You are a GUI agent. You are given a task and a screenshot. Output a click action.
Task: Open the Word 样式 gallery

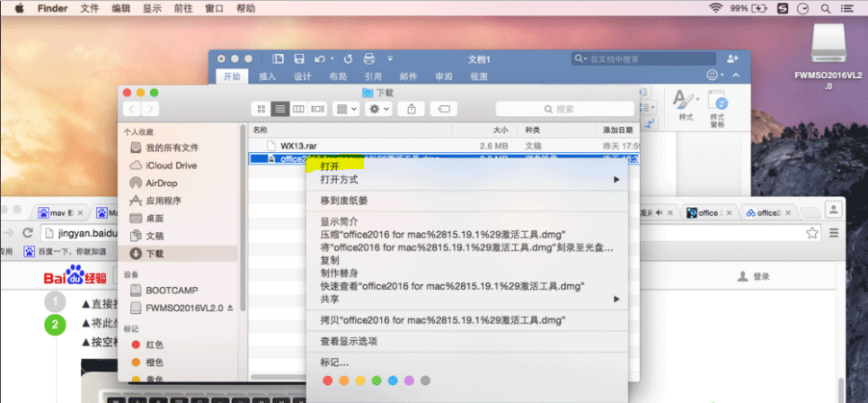(x=686, y=106)
